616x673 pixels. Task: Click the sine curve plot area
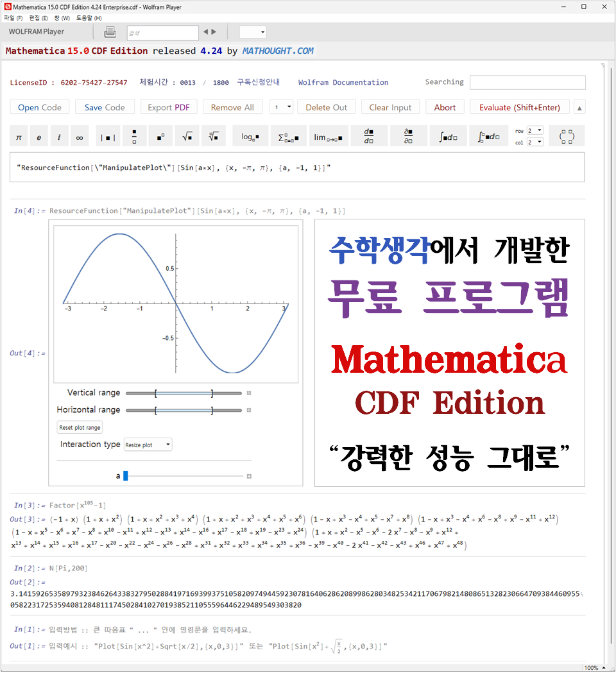point(176,304)
